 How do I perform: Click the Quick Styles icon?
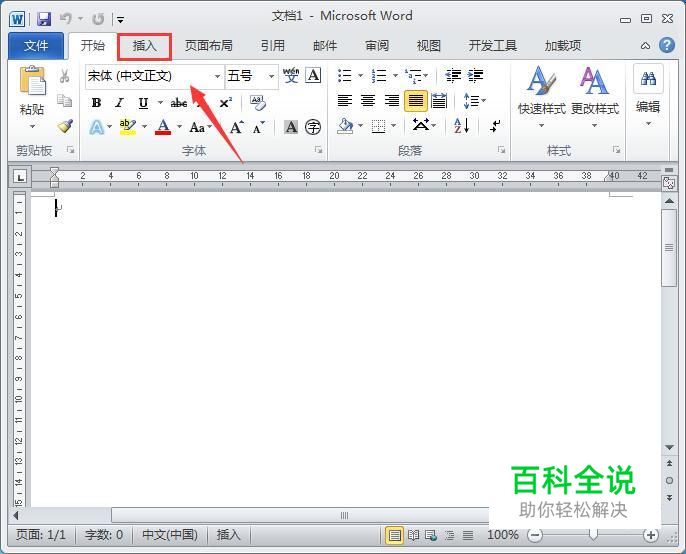click(542, 80)
